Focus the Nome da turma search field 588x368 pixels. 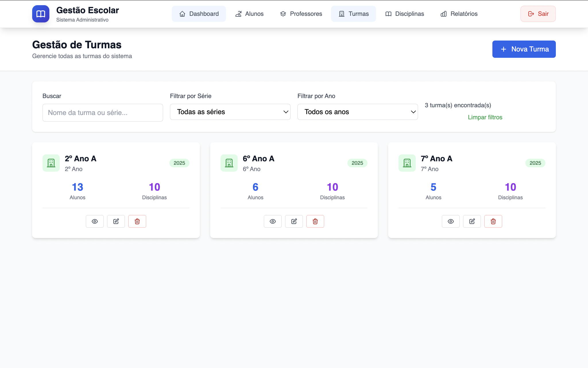102,113
